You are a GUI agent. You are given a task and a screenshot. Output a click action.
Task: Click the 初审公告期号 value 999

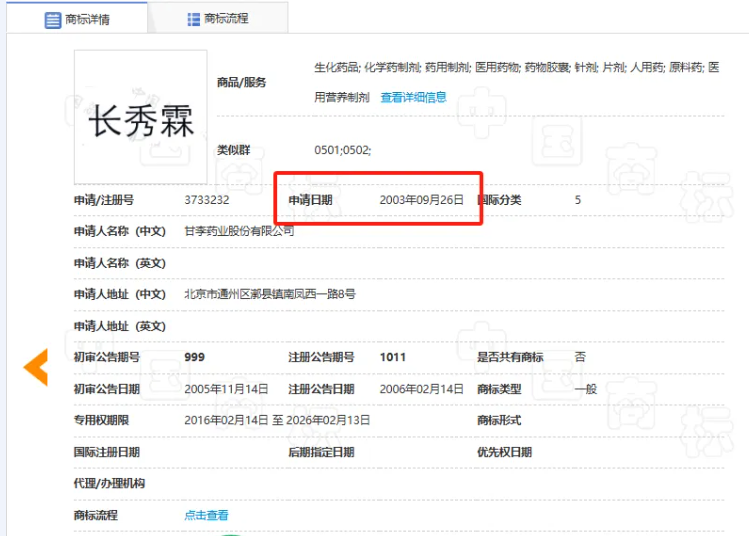[x=195, y=357]
